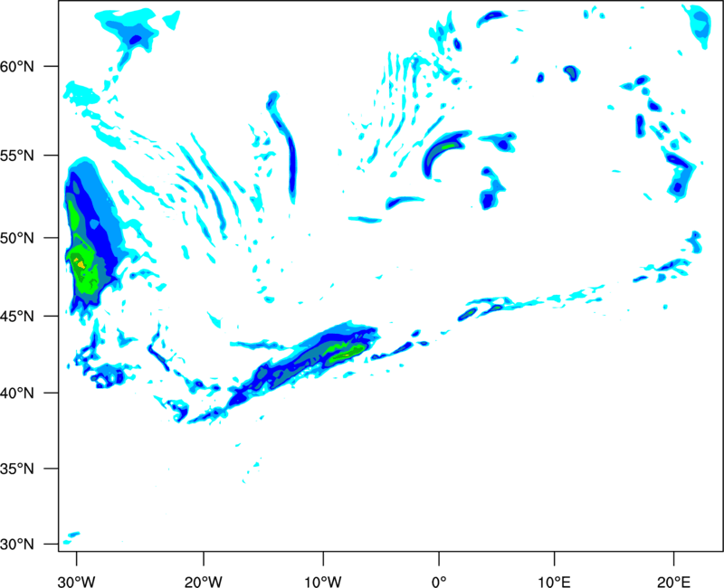Click the 30°W longitude axis label
Image resolution: width=724 pixels, height=588 pixels.
(76, 582)
